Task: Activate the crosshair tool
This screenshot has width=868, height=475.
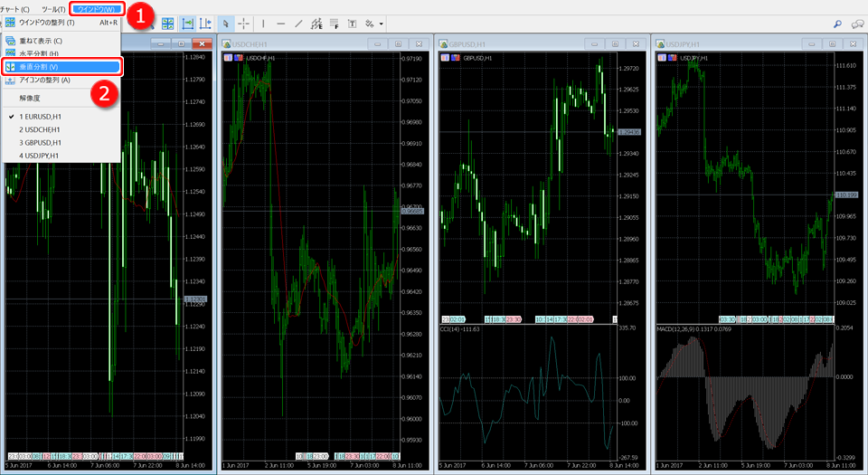Action: (243, 23)
